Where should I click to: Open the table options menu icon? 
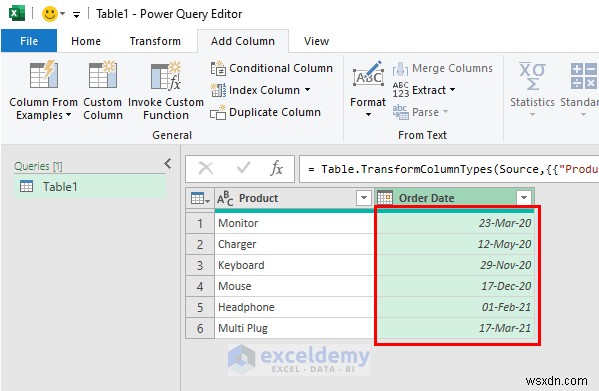point(200,199)
